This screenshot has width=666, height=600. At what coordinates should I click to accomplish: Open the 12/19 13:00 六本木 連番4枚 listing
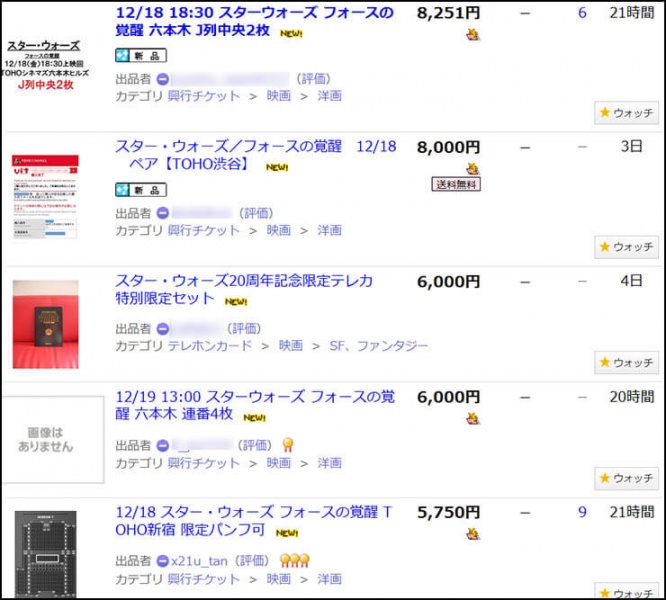pyautogui.click(x=255, y=405)
